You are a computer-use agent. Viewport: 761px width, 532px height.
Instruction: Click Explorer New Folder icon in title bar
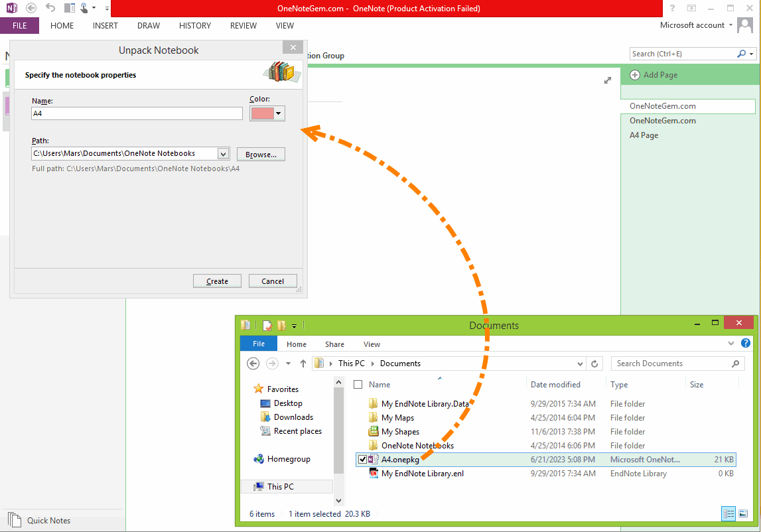[x=281, y=325]
